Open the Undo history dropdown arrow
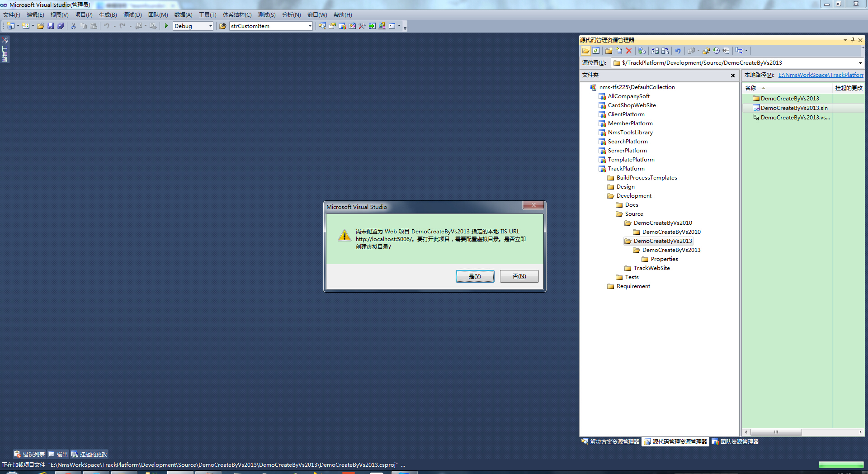This screenshot has height=474, width=868. pyautogui.click(x=115, y=26)
